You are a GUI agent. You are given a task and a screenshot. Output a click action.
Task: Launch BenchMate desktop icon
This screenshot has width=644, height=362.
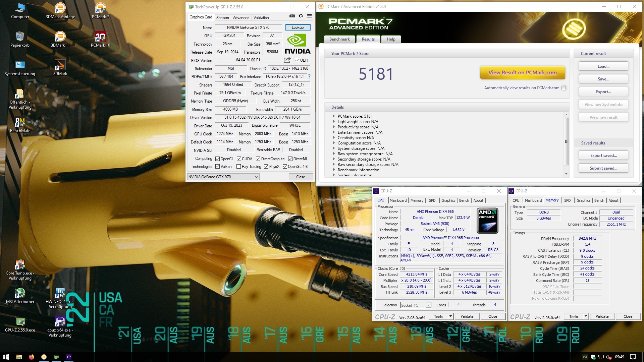tap(20, 125)
